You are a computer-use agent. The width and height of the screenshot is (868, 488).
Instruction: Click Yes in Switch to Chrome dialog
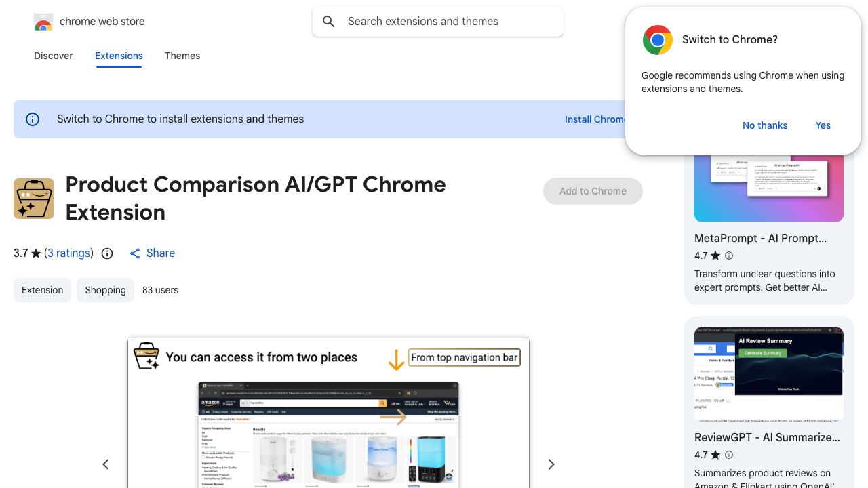tap(823, 125)
